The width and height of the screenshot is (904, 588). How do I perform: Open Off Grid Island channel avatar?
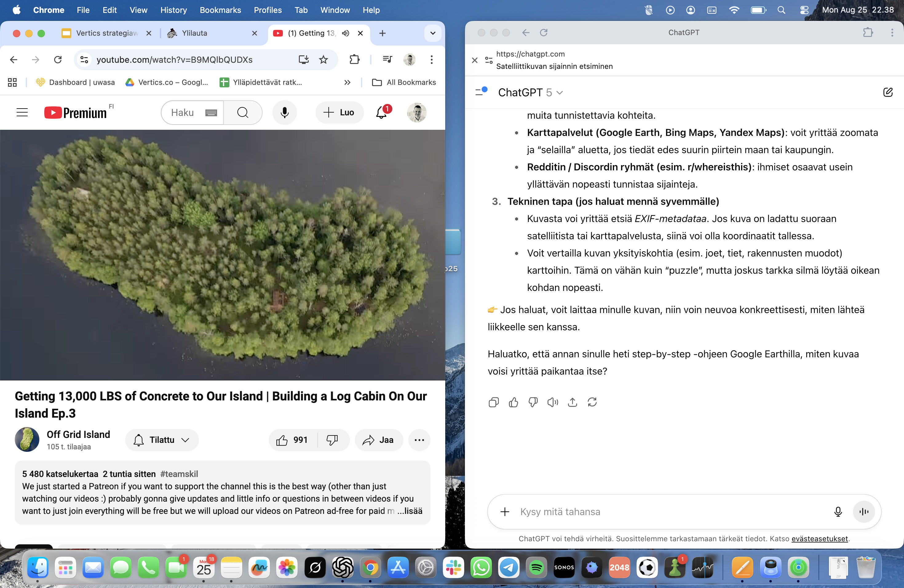27,439
